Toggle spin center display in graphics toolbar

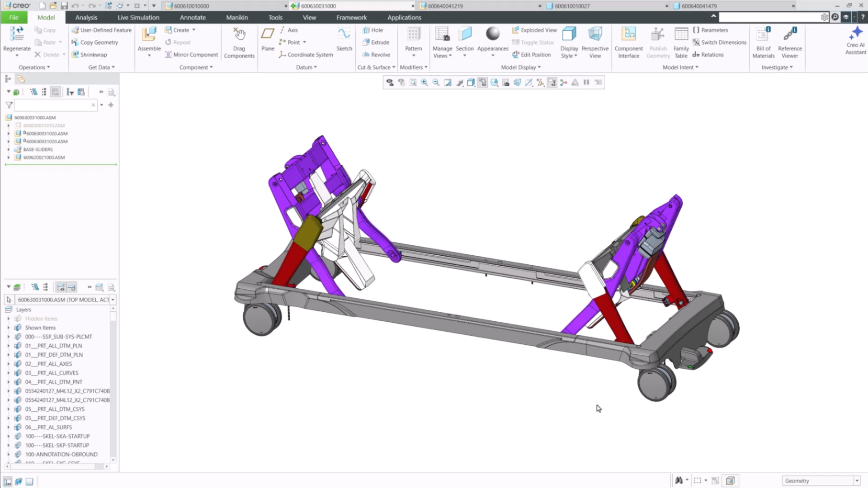pyautogui.click(x=563, y=82)
